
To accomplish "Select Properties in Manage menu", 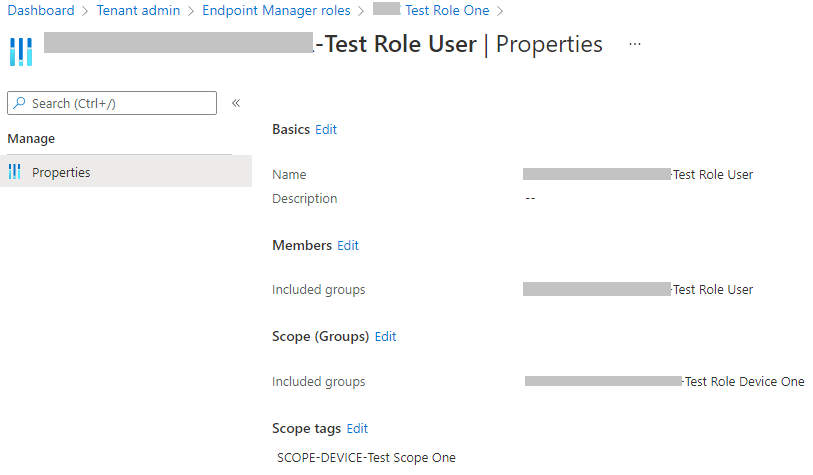I will 126,172.
